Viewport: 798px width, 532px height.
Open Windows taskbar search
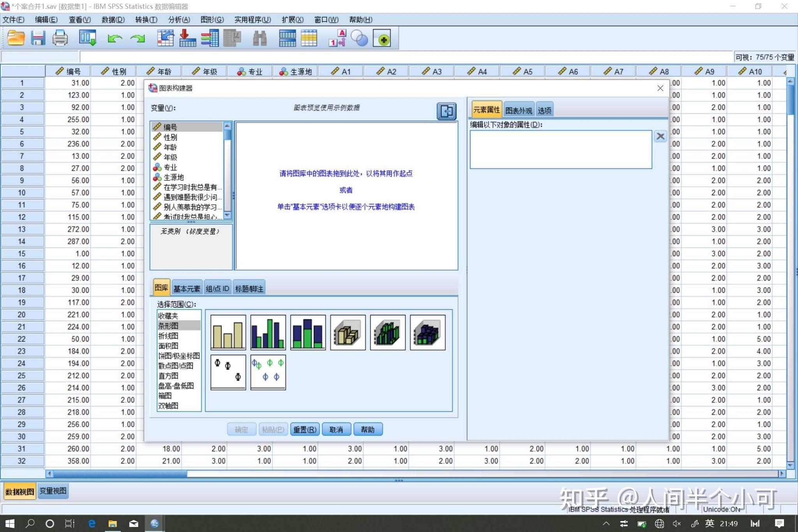[x=30, y=523]
